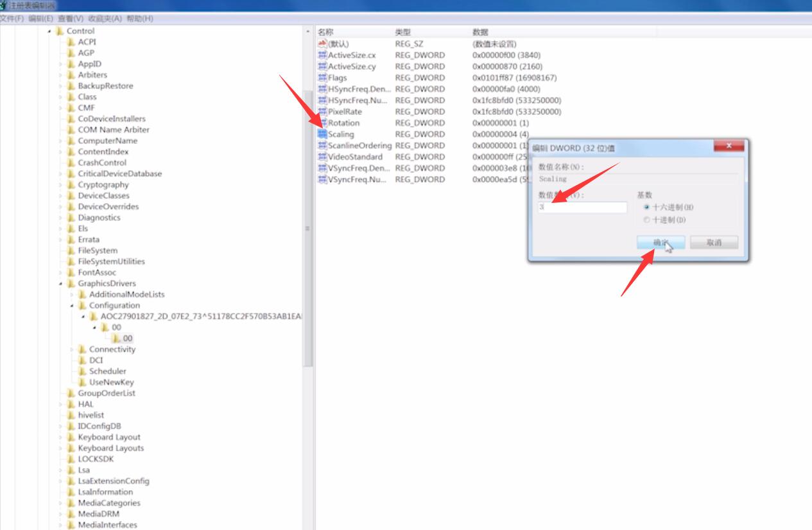
Task: Click the PixelRate value icon
Action: point(322,112)
